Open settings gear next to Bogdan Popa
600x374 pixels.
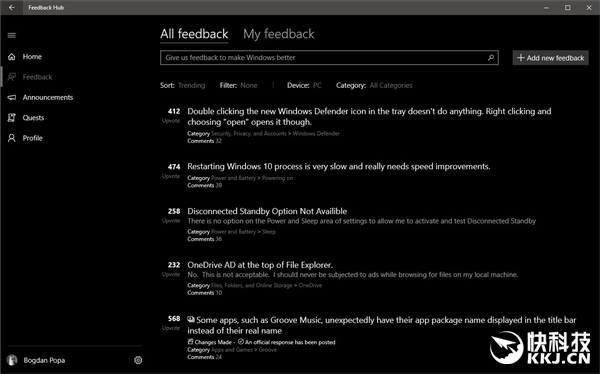click(x=138, y=360)
